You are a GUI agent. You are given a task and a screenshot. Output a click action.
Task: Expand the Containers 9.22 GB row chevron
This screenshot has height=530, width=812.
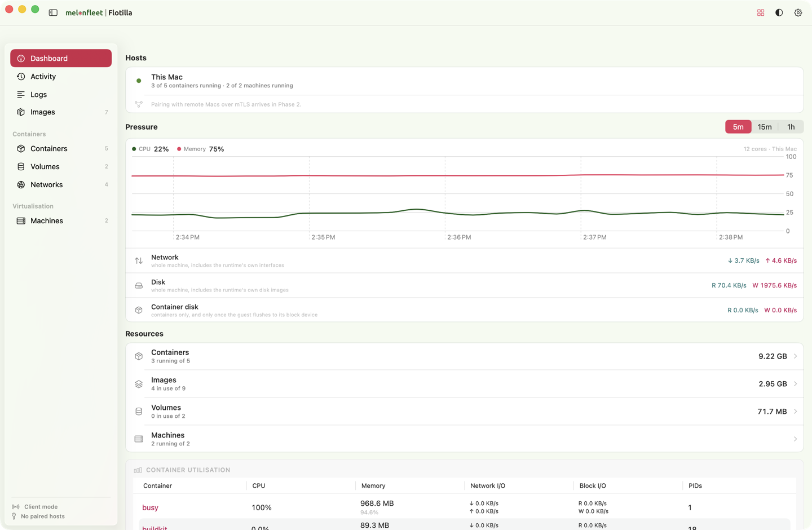(x=795, y=356)
